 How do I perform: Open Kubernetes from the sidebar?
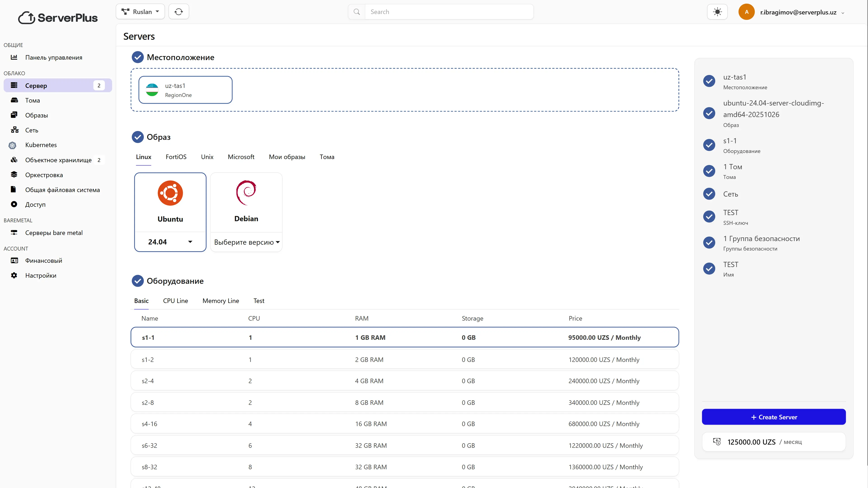(41, 145)
